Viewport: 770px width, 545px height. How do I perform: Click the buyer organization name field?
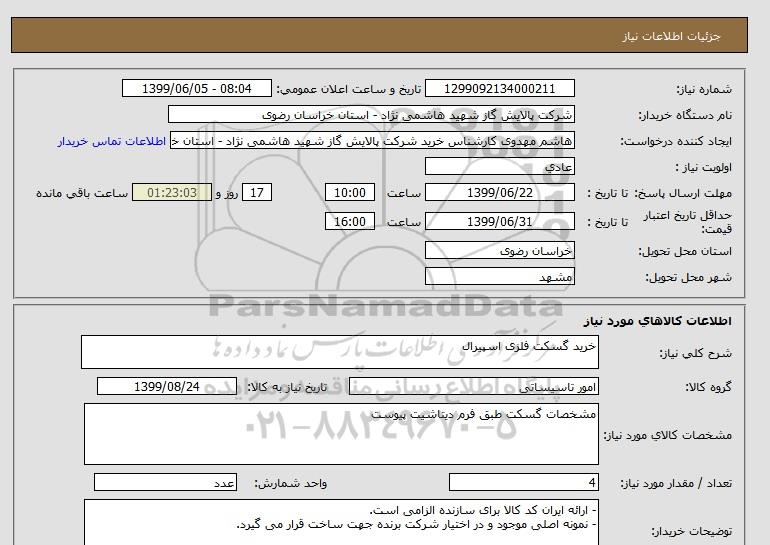point(371,115)
